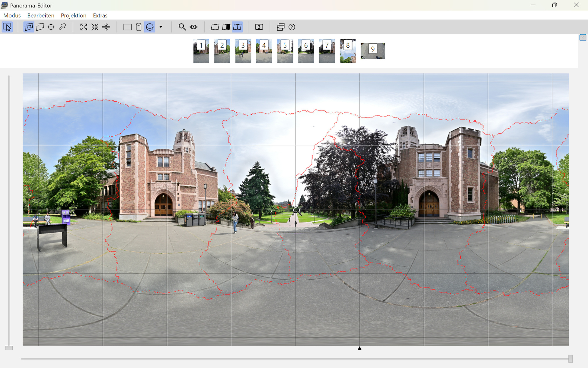
Task: Switch to cylindrical projection
Action: click(x=138, y=27)
